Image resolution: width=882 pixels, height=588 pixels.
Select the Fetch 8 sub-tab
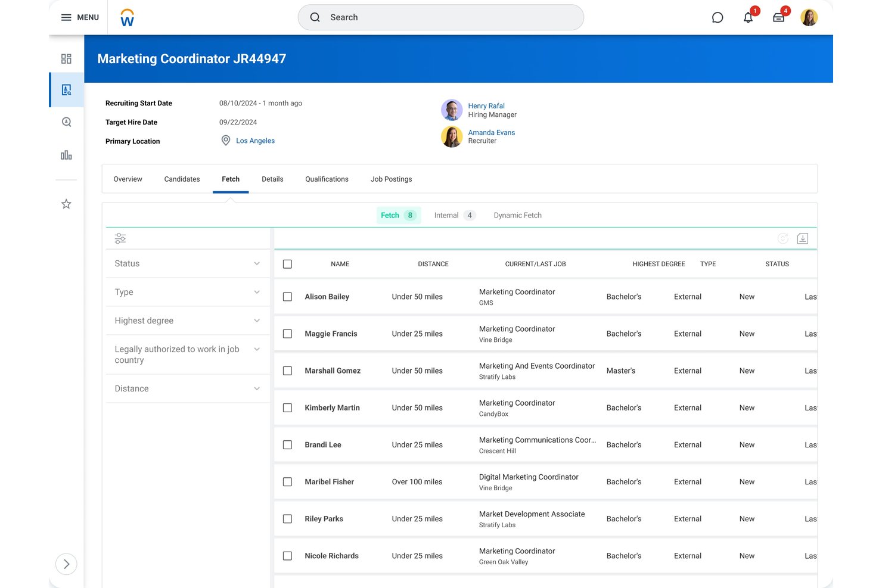[x=399, y=215]
